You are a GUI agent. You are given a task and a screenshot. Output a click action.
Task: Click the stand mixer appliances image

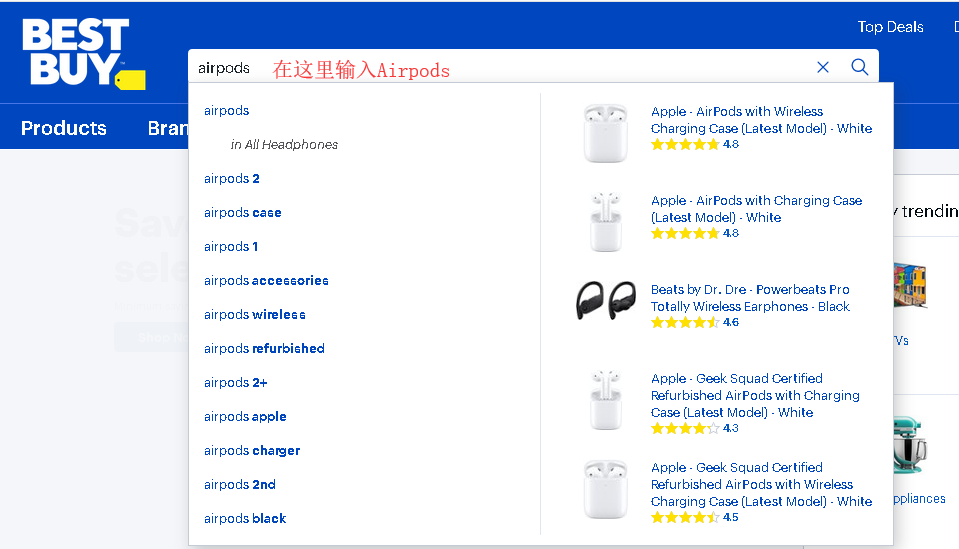[x=911, y=445]
